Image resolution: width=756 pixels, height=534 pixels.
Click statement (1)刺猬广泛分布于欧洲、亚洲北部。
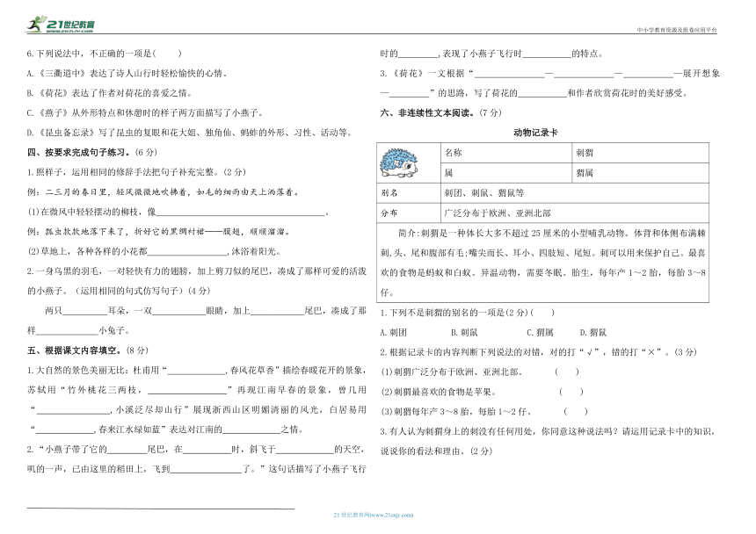(452, 372)
